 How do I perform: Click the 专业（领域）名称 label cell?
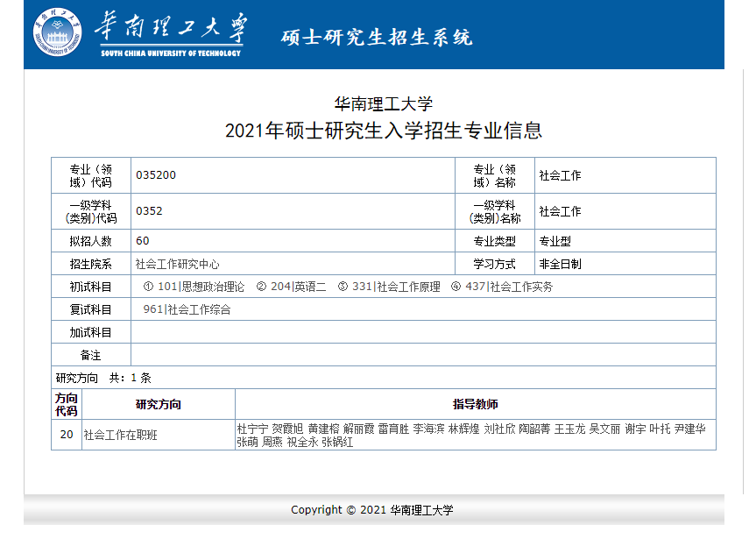495,175
